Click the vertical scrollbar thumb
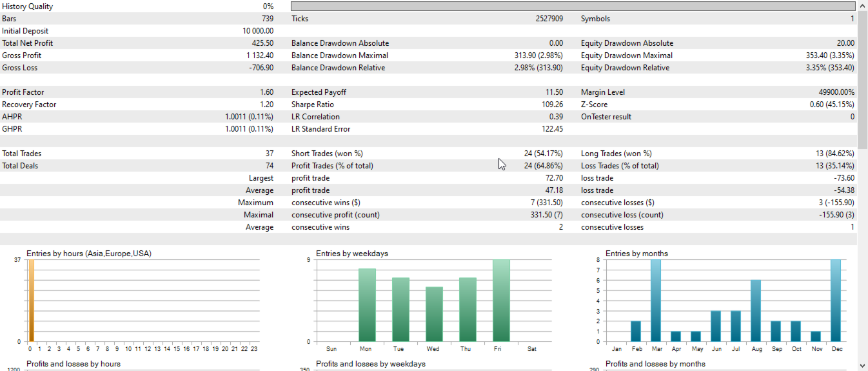 point(862,81)
